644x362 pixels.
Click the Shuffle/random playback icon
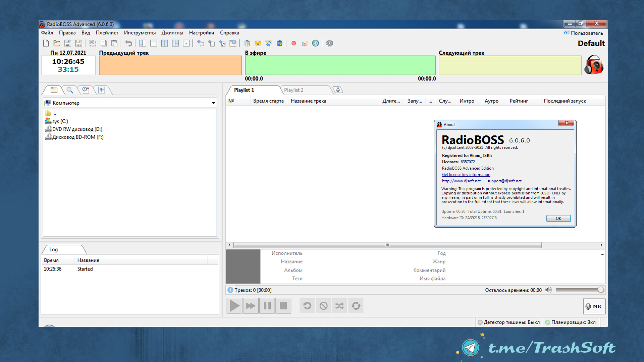tap(340, 305)
